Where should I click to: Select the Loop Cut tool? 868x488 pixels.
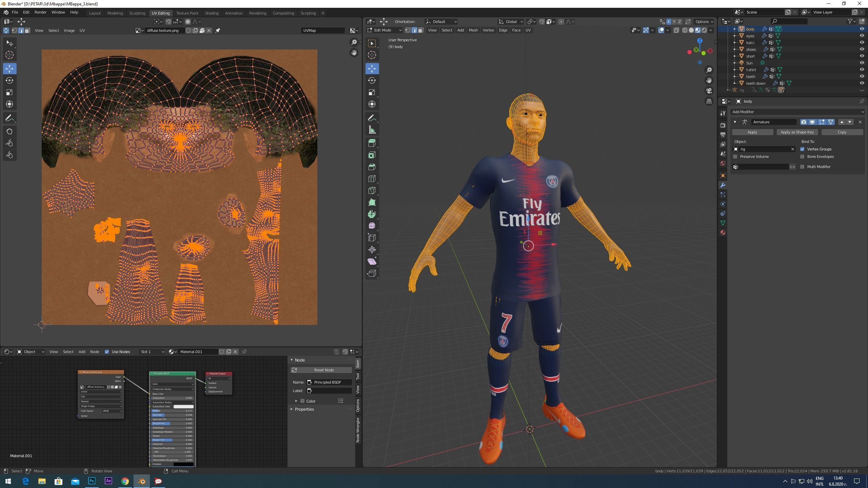[372, 179]
